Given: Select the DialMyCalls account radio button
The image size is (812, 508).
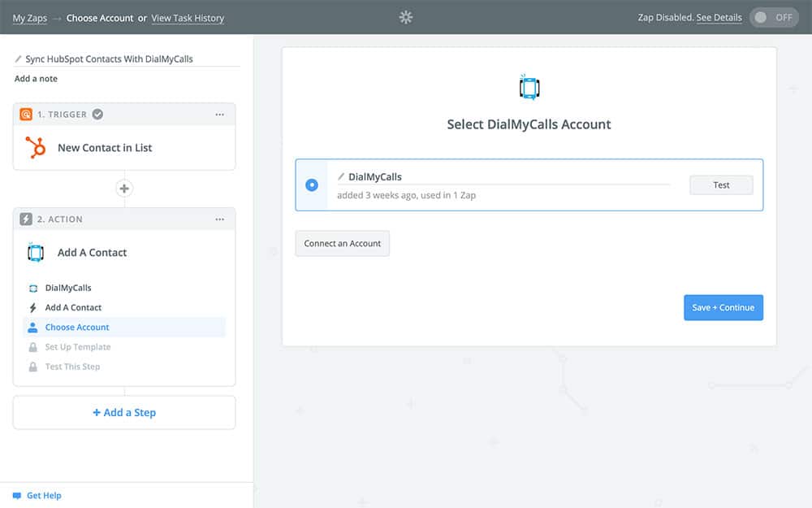Looking at the screenshot, I should 312,185.
